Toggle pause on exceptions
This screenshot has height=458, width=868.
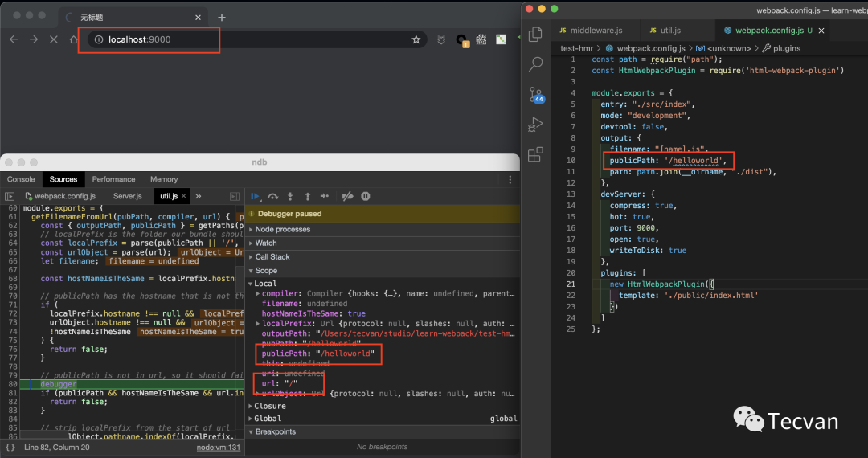click(x=365, y=196)
